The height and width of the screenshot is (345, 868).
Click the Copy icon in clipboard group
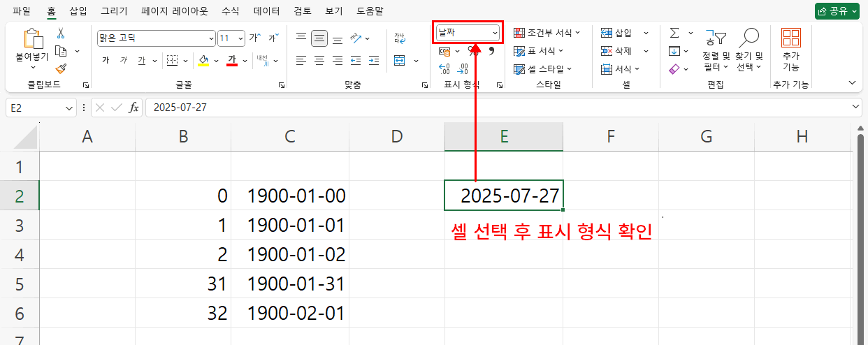click(61, 51)
